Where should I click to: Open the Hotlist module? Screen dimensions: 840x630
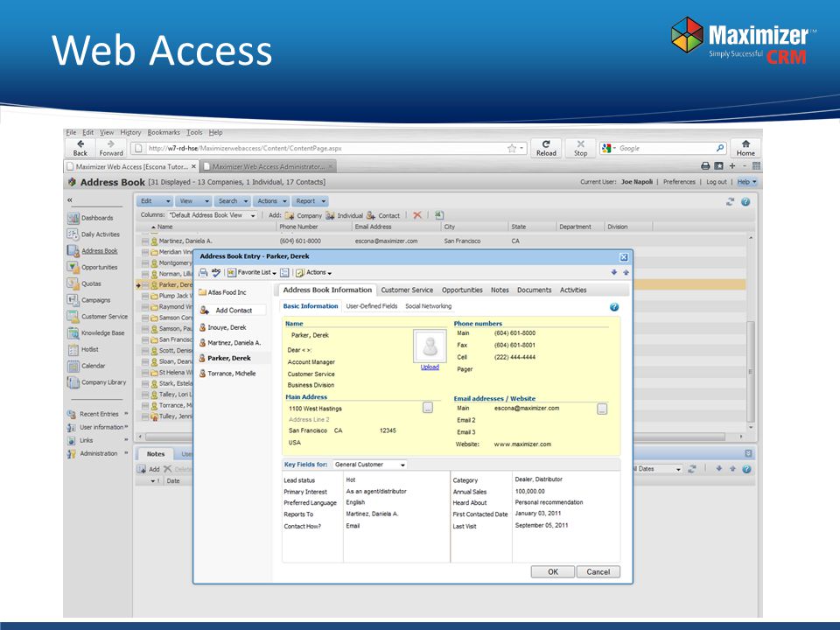[x=83, y=349]
